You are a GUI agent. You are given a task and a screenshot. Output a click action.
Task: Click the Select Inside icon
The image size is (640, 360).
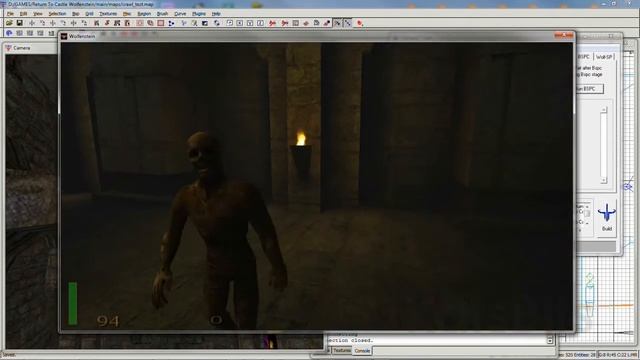[x=127, y=23]
